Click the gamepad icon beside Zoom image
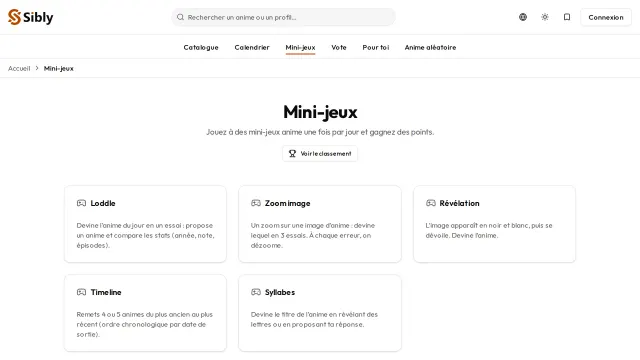This screenshot has width=640, height=360. pos(256,203)
